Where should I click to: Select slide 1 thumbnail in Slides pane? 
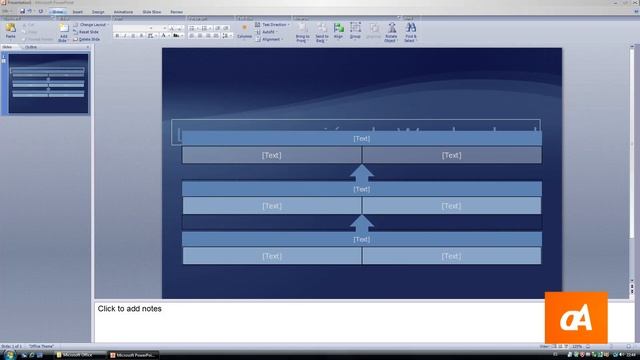click(x=48, y=83)
